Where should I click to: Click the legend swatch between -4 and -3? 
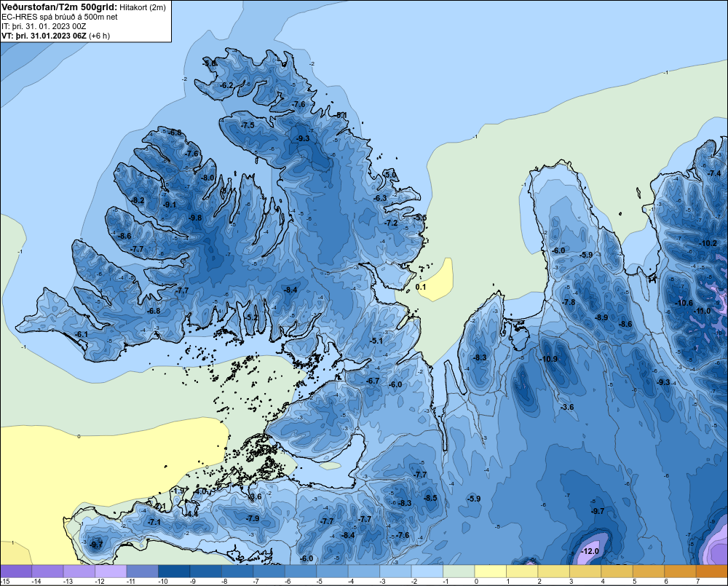pos(364,571)
